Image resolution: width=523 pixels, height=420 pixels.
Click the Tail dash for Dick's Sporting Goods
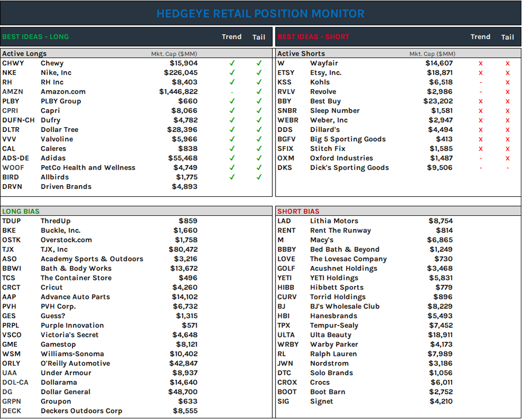click(x=508, y=167)
